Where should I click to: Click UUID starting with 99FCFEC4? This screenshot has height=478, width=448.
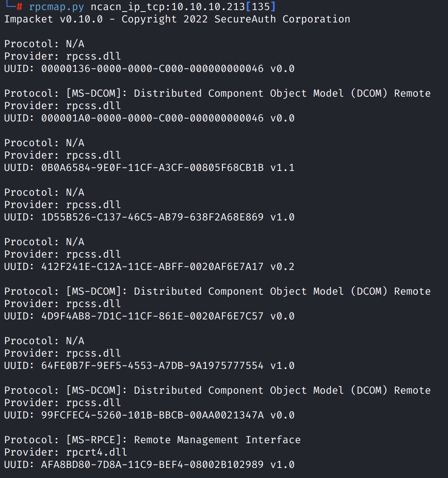[x=152, y=415]
